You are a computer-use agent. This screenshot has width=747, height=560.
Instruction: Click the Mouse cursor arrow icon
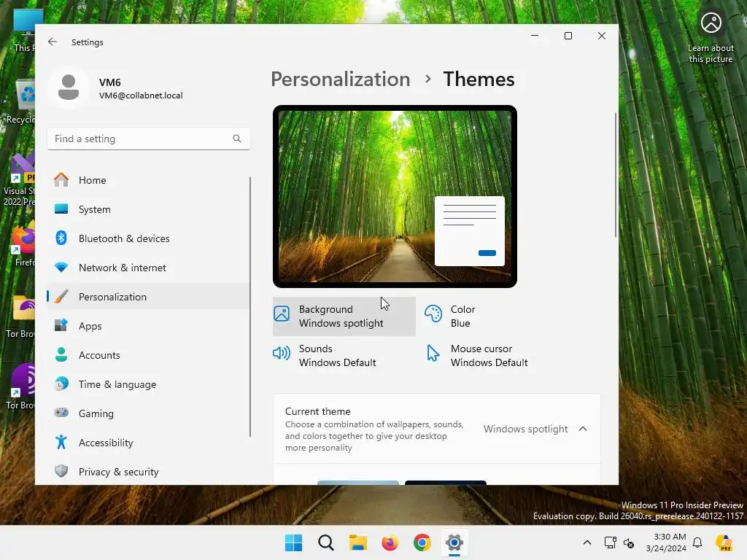tap(433, 354)
